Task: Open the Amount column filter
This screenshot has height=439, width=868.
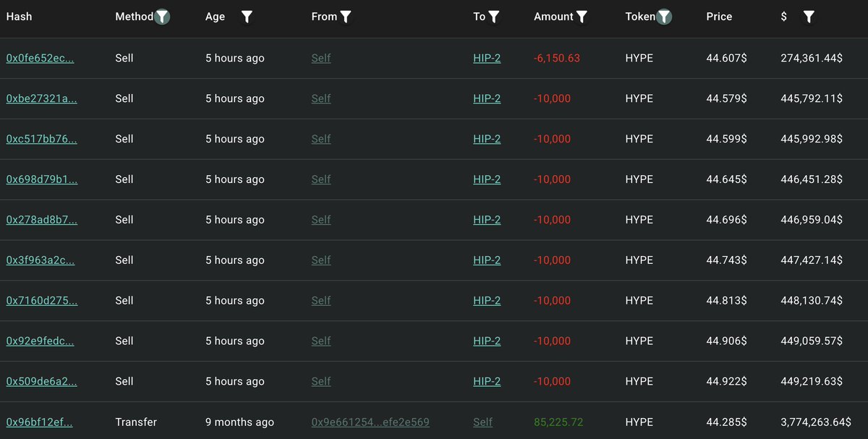Action: coord(582,17)
